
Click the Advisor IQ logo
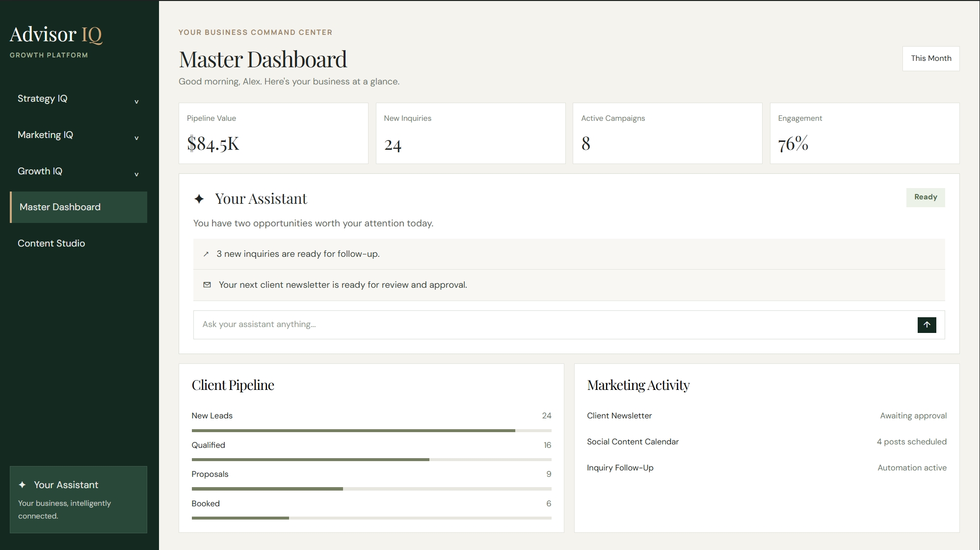(x=56, y=34)
